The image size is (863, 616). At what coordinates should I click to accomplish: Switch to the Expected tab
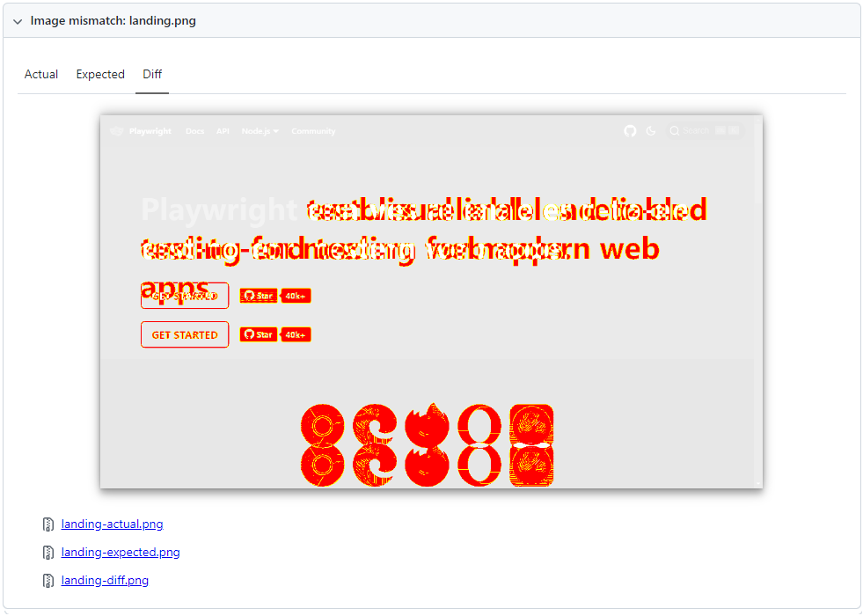100,74
